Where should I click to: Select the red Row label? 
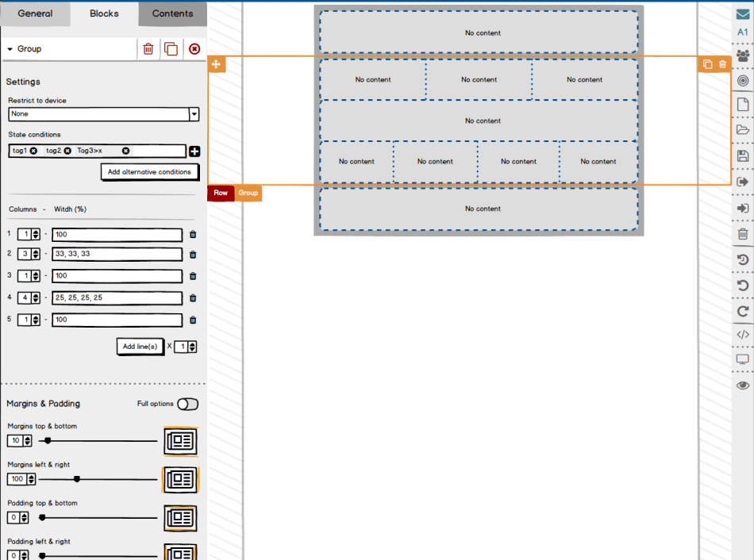(x=221, y=194)
